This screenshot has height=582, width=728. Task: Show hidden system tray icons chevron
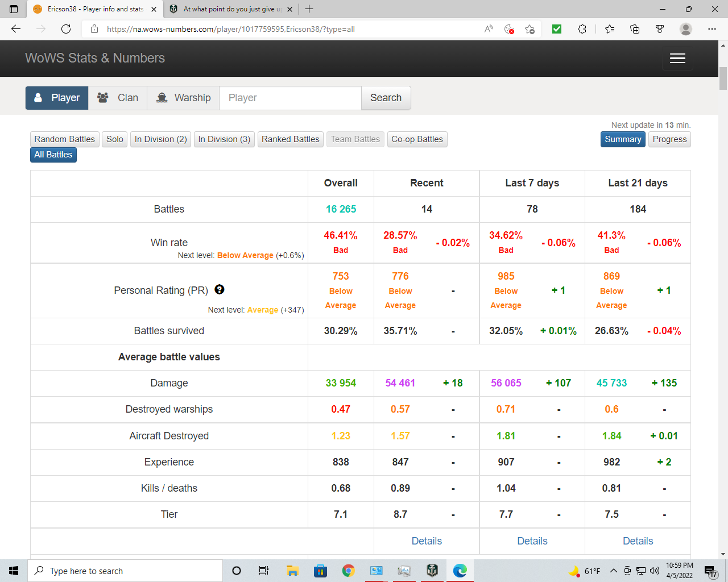[613, 571]
